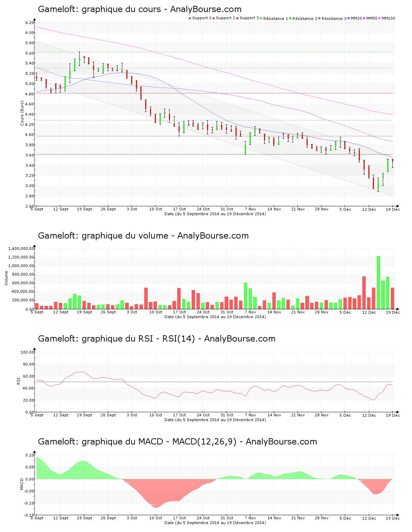Click '12 Déc' on the volume chart axis
This screenshot has width=412, height=532.
pos(369,312)
